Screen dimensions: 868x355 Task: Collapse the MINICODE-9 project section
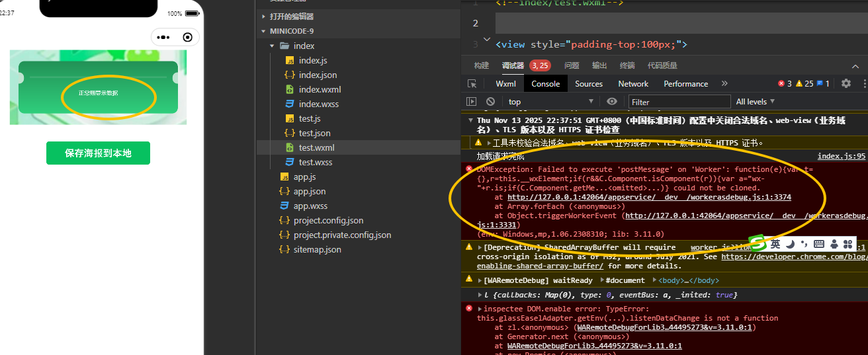[263, 31]
